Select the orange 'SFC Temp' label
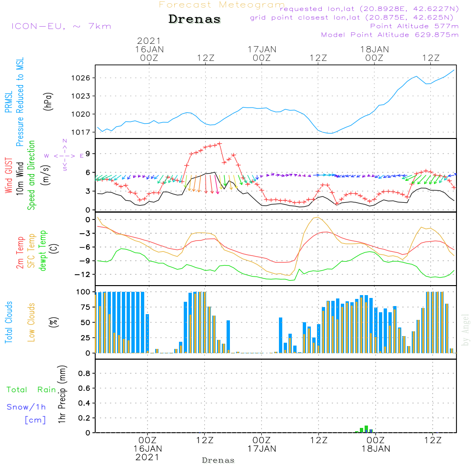Image resolution: width=476 pixels, height=476 pixels. (31, 251)
